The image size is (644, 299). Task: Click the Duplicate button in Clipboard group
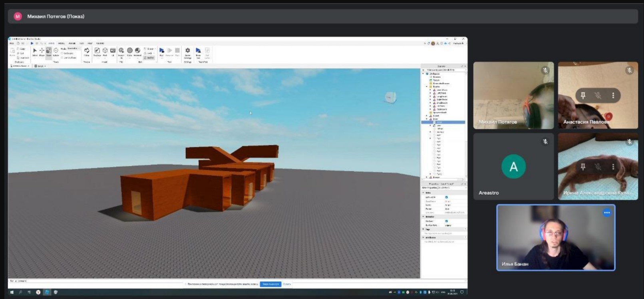tap(23, 58)
